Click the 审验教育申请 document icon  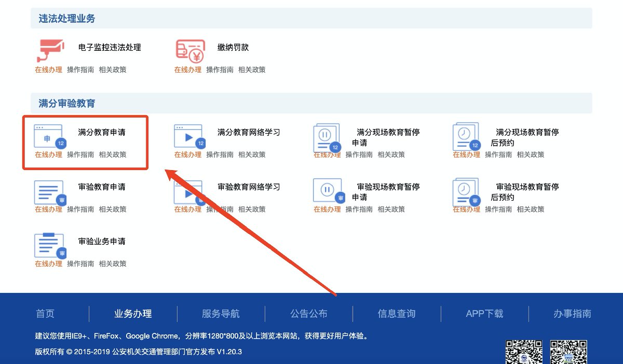pos(49,192)
